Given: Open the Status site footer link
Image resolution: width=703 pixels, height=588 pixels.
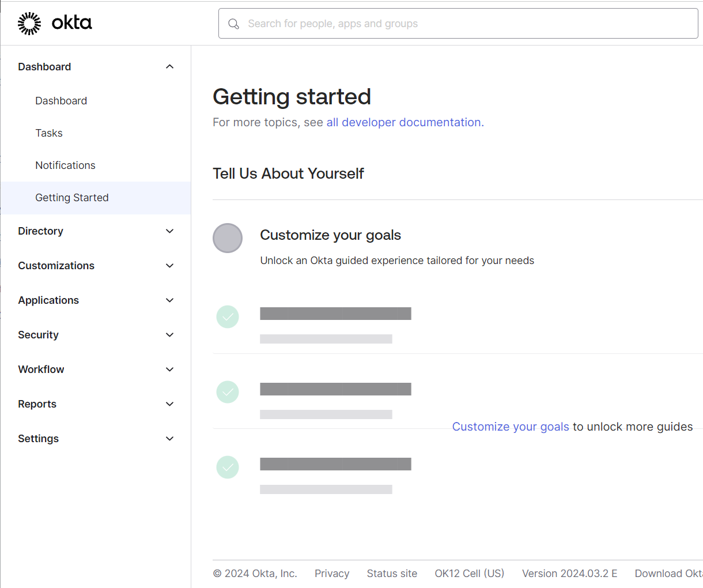Looking at the screenshot, I should coord(392,574).
